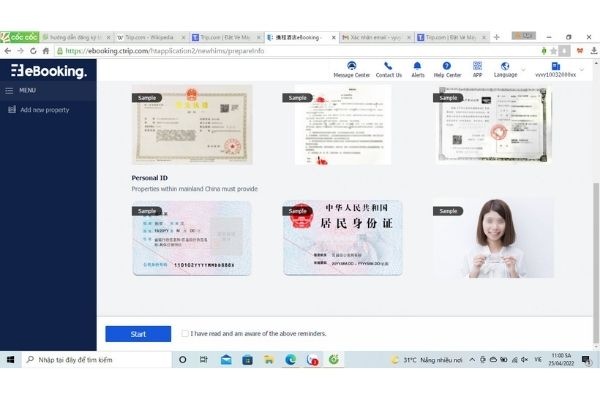This screenshot has width=600, height=400.
Task: Open Mail app on taskbar
Action: 226,359
